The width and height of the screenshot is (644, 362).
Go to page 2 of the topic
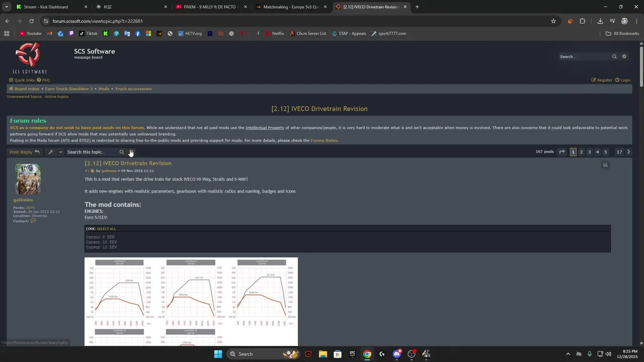(581, 152)
